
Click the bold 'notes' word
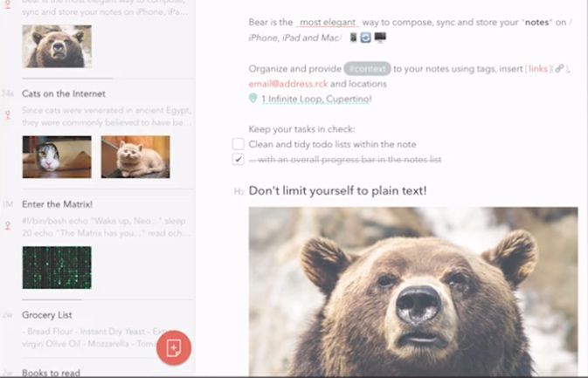click(x=537, y=22)
